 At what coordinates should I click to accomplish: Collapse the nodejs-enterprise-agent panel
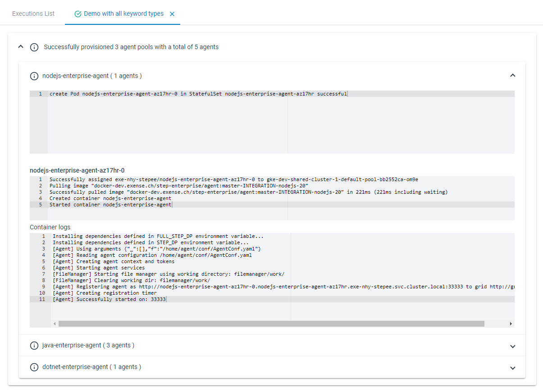point(512,76)
